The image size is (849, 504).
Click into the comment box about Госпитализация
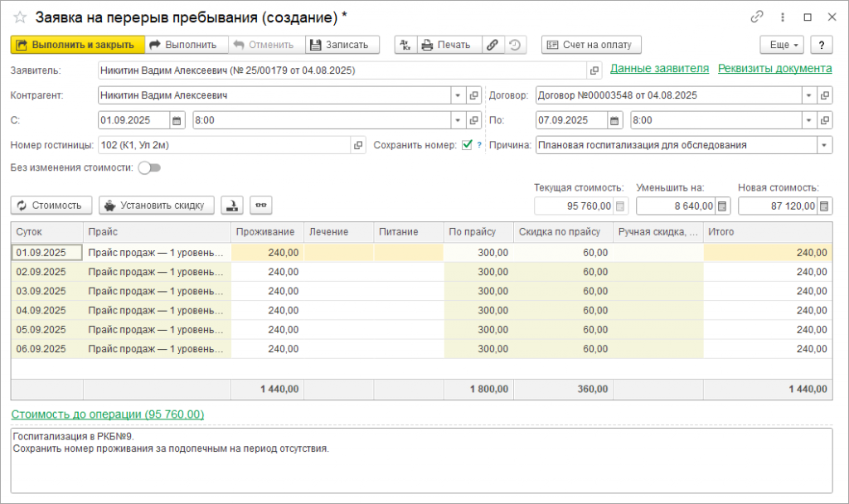421,460
